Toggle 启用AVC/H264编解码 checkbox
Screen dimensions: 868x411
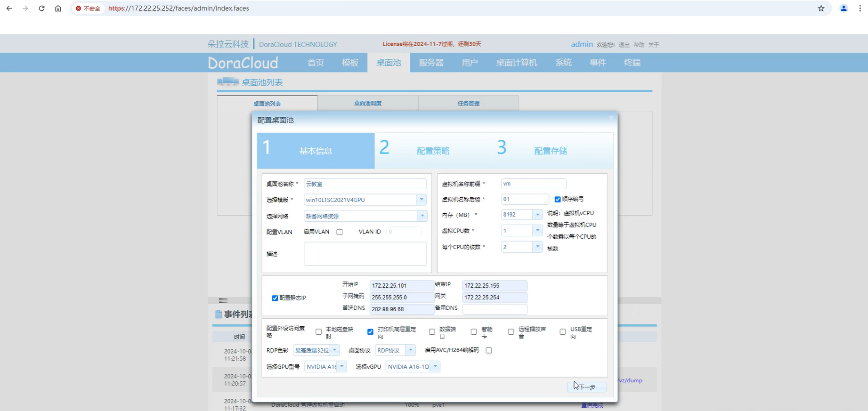tap(489, 350)
